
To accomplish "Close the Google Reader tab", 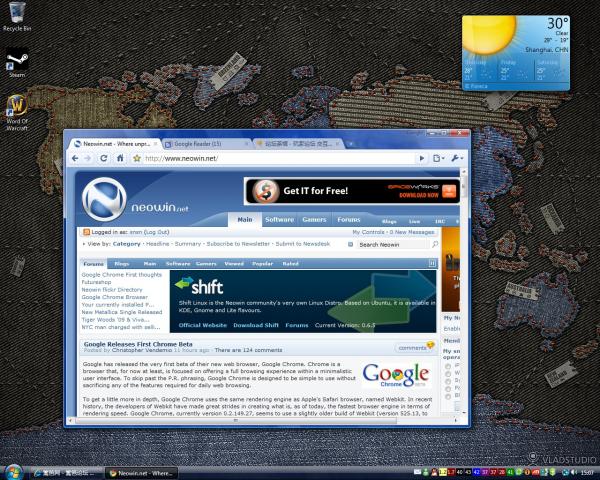I will (x=246, y=144).
